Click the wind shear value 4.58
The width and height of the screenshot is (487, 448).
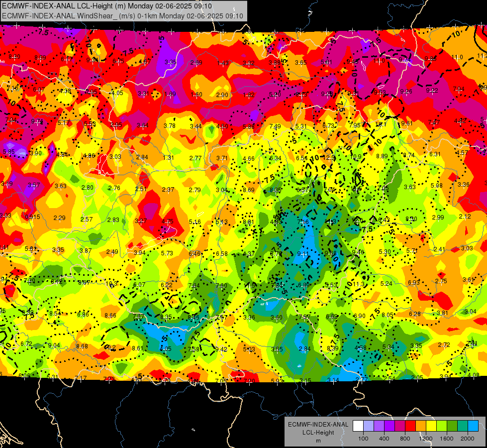(x=360, y=347)
